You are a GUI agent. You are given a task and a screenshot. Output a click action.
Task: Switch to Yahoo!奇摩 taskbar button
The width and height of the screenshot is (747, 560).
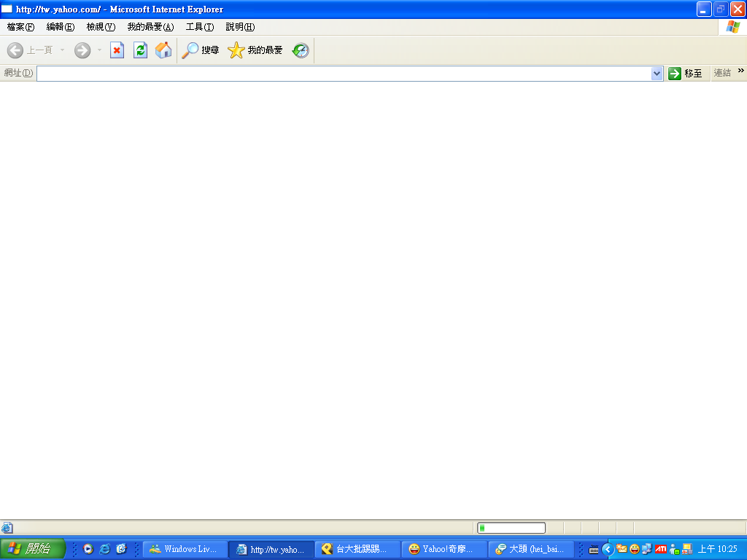444,549
